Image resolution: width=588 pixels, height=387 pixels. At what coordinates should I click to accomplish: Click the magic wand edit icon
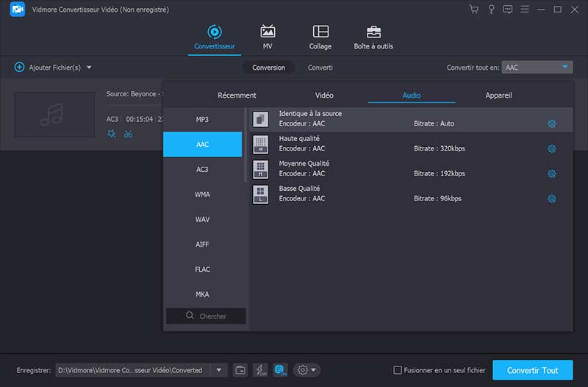(x=111, y=134)
